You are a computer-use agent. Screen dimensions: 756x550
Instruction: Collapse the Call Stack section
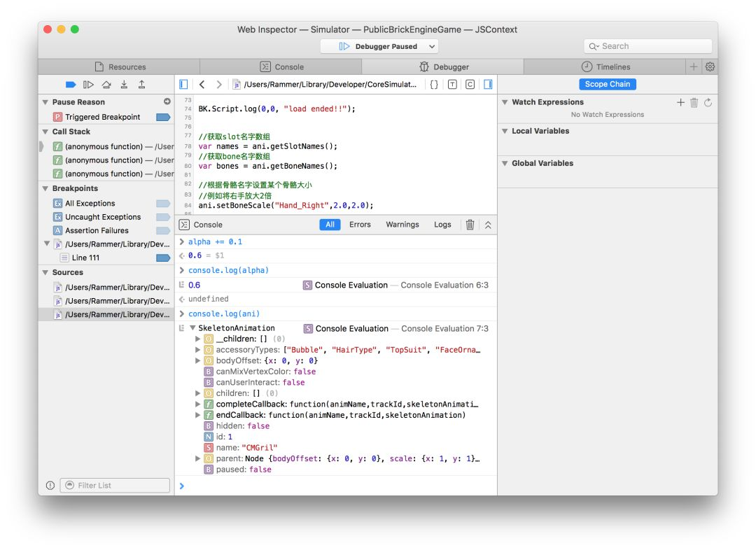45,132
